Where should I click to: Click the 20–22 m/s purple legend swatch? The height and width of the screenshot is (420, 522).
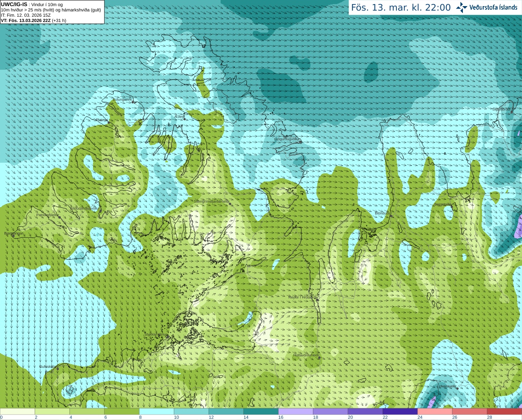[365, 411]
